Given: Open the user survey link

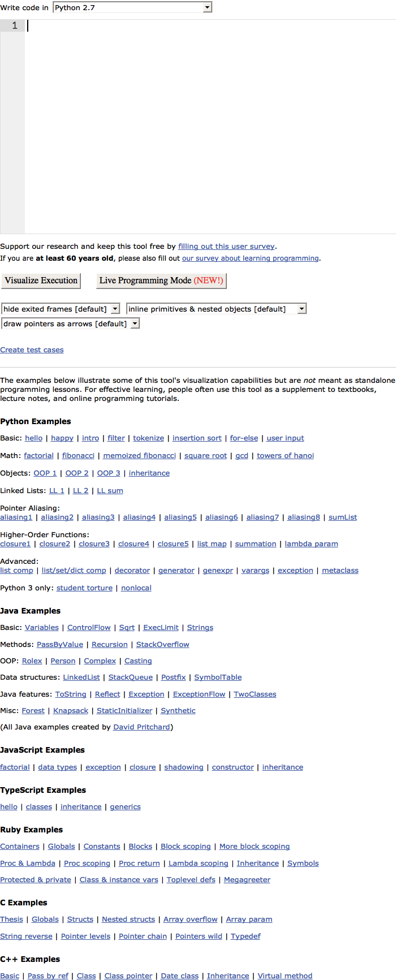Looking at the screenshot, I should 226,247.
